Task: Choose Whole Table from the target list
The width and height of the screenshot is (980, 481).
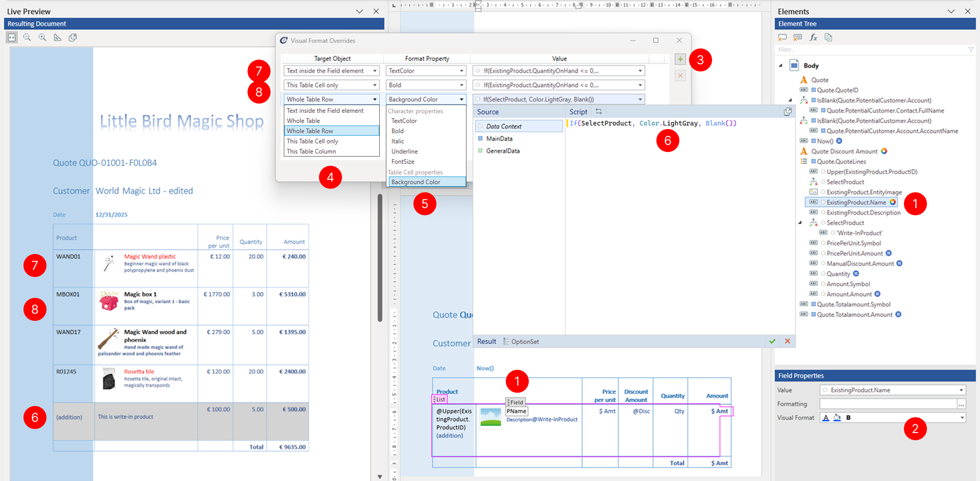Action: tap(332, 121)
